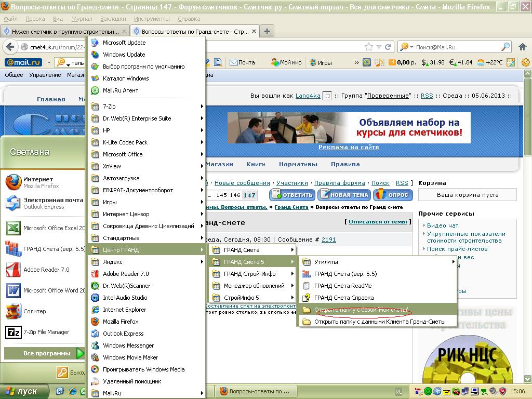
Task: Expand Яндекс program folder
Action: 147,262
